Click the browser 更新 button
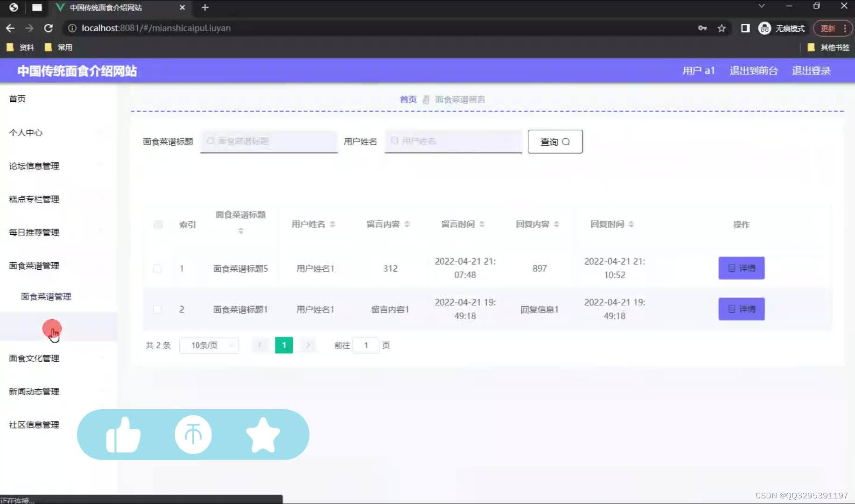 click(x=833, y=28)
